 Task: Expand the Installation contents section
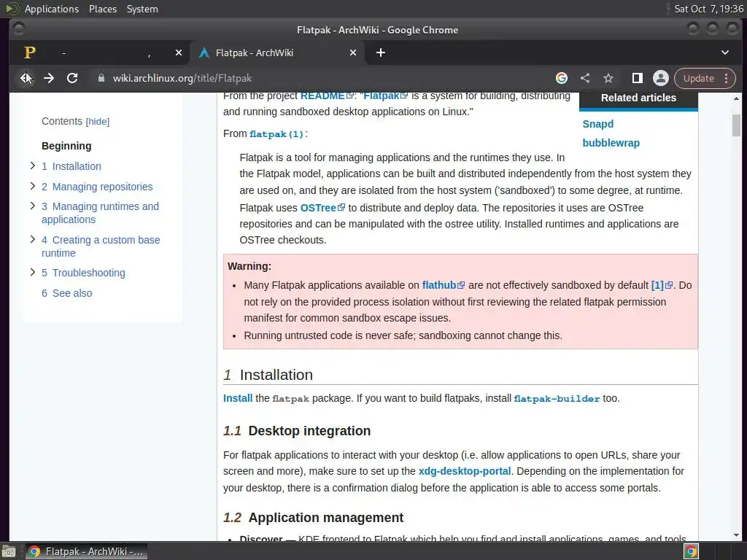tap(32, 166)
